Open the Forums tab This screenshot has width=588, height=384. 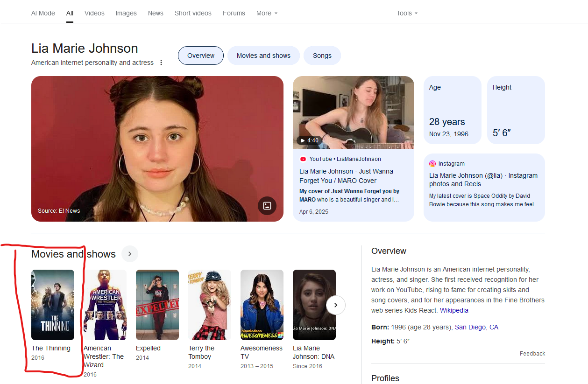234,13
